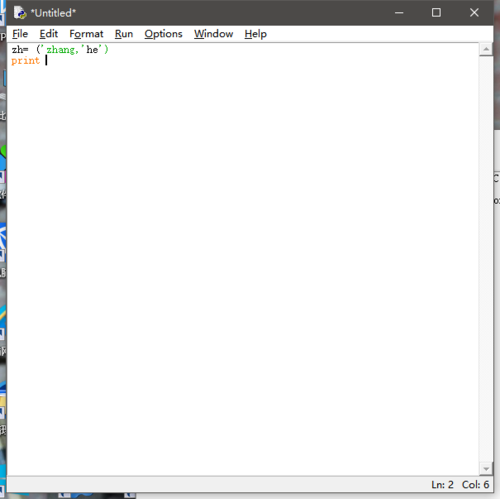
Task: Click the IDLE Python icon in title bar
Action: click(x=20, y=13)
